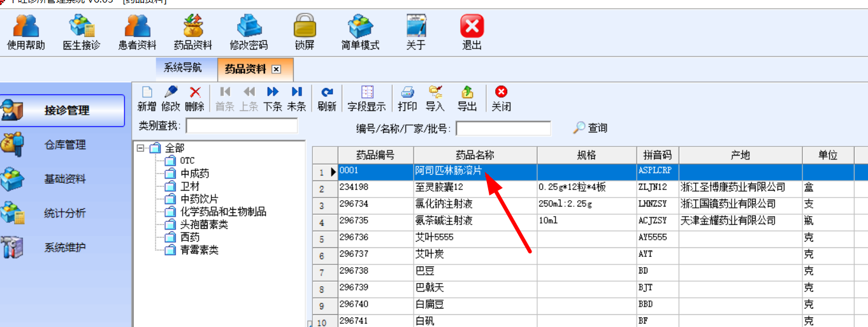The image size is (868, 327).
Task: Sort by the 药品名称 column header
Action: tap(475, 156)
